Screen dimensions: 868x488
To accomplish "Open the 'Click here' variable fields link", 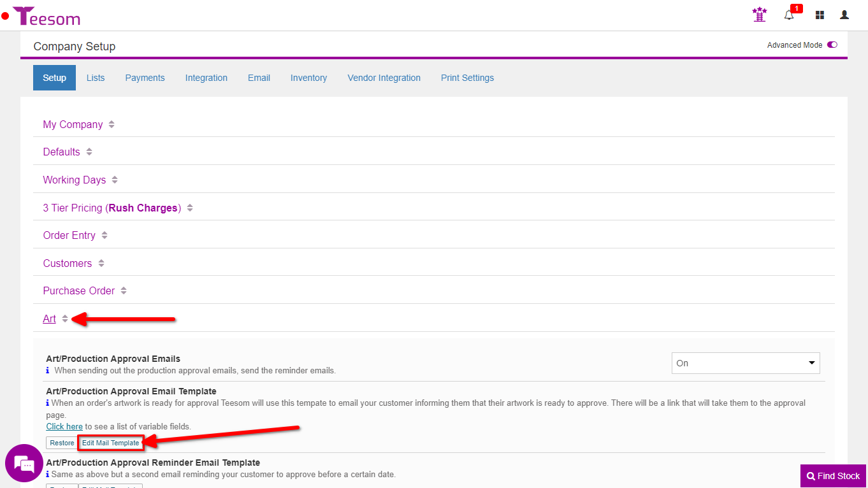I will coord(64,426).
